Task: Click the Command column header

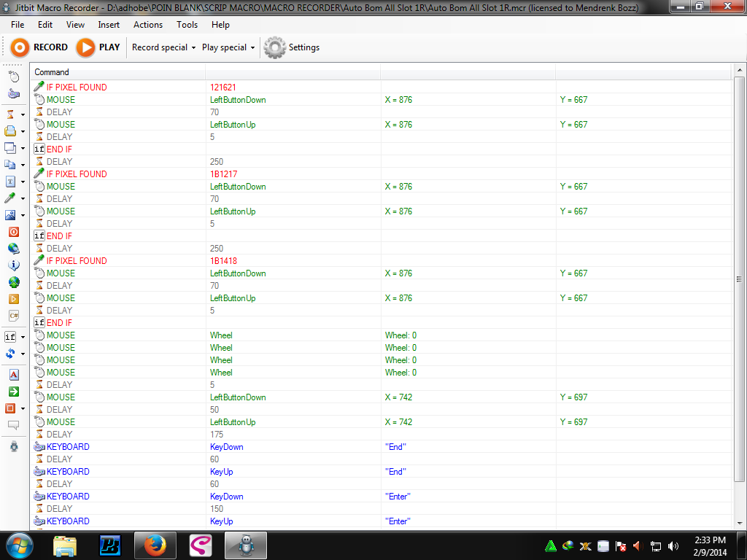Action: tap(118, 72)
